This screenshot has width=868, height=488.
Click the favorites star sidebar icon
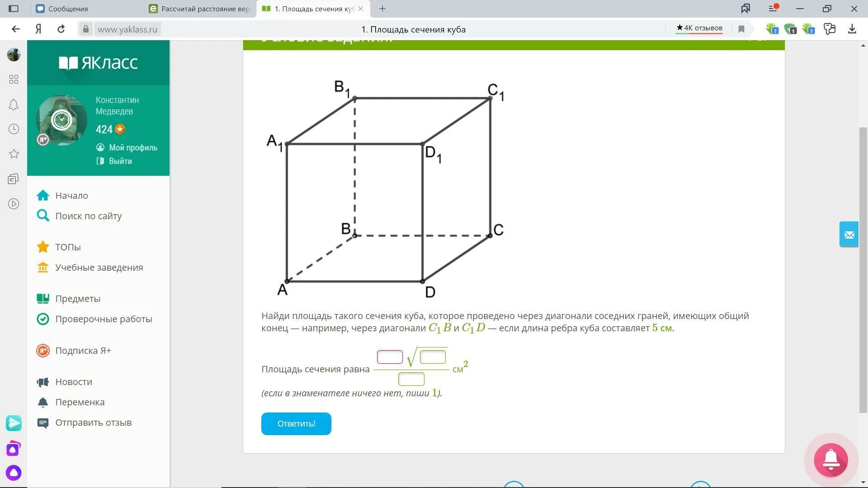14,154
